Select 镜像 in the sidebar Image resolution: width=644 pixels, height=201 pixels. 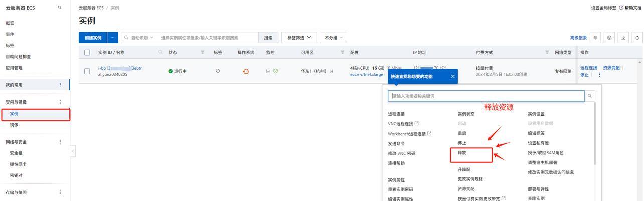tap(14, 125)
